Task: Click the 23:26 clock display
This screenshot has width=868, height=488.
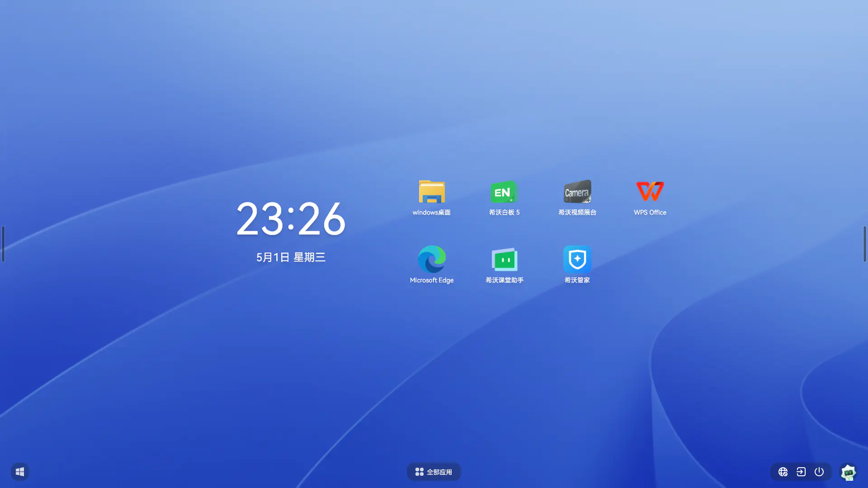Action: click(291, 219)
